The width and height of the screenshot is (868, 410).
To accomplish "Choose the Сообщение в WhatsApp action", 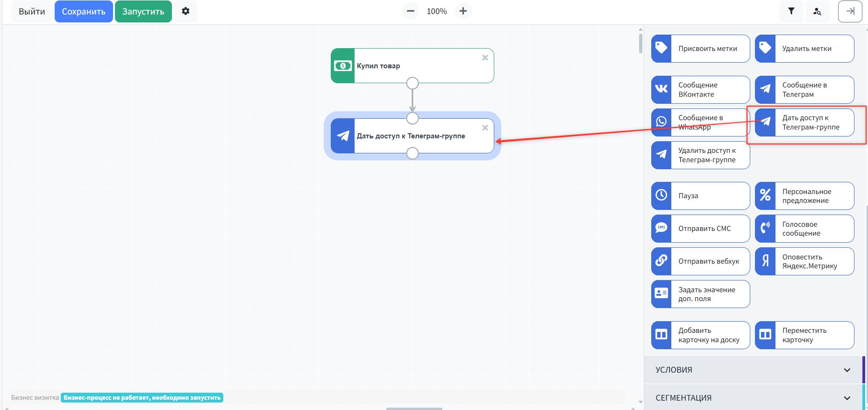I will [700, 122].
